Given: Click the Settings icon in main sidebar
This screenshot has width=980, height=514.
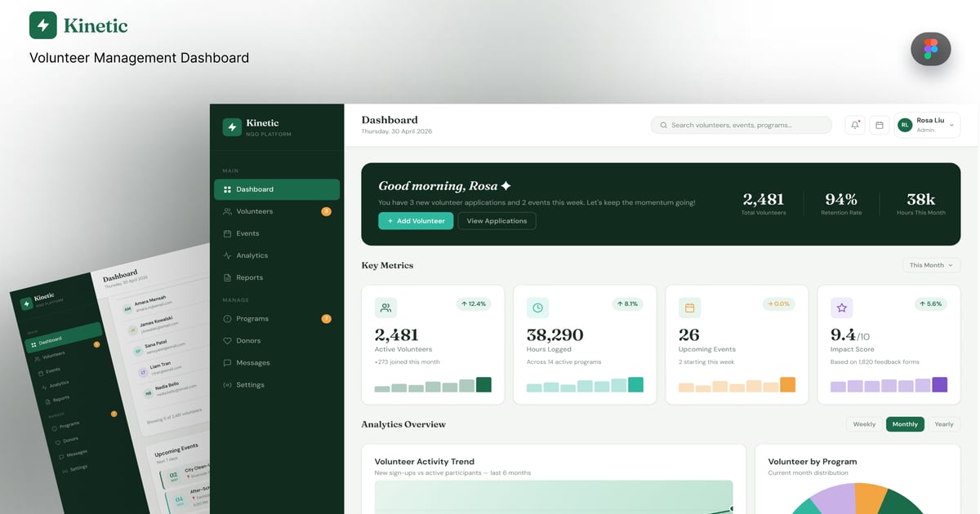Looking at the screenshot, I should 228,385.
